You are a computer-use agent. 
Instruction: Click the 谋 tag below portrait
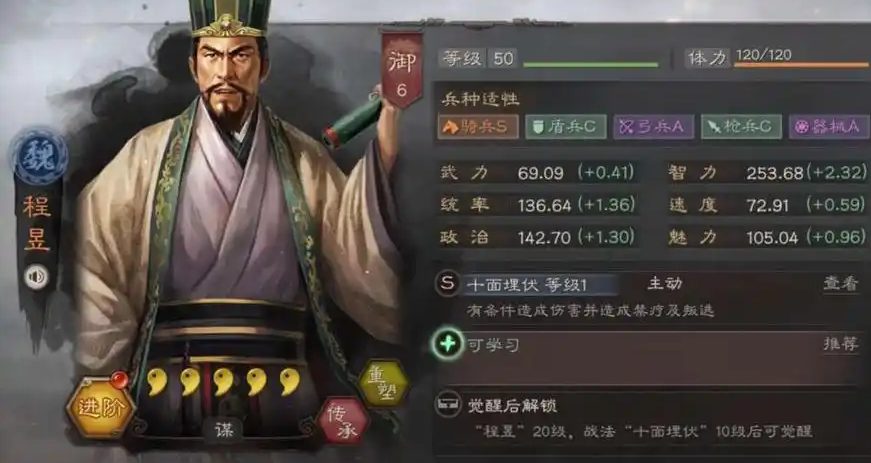pyautogui.click(x=224, y=430)
